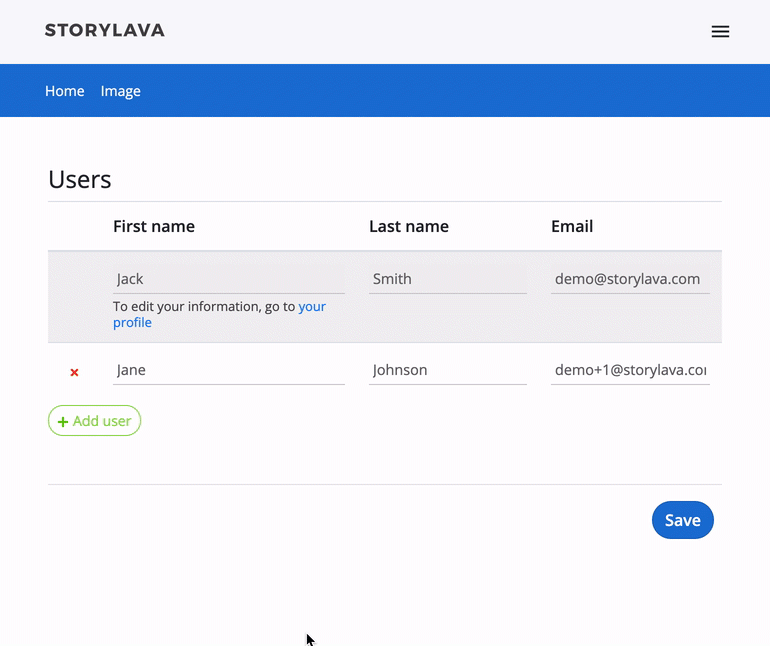The image size is (770, 646).
Task: Click the Johnson last name field
Action: (447, 370)
